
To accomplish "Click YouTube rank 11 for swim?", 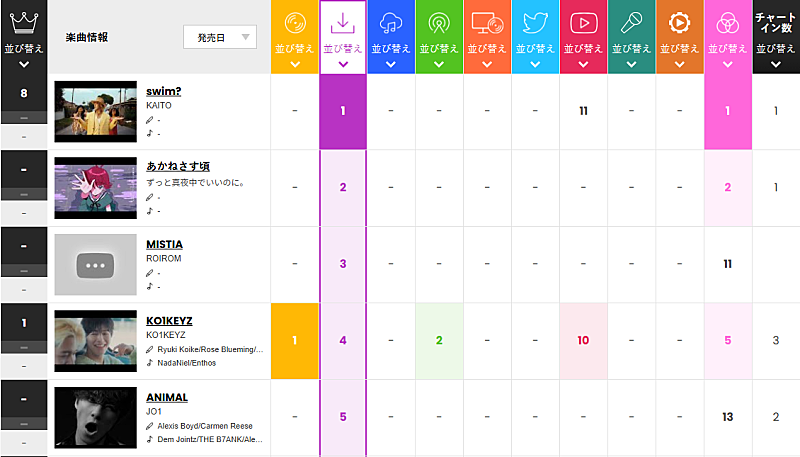I will (583, 111).
